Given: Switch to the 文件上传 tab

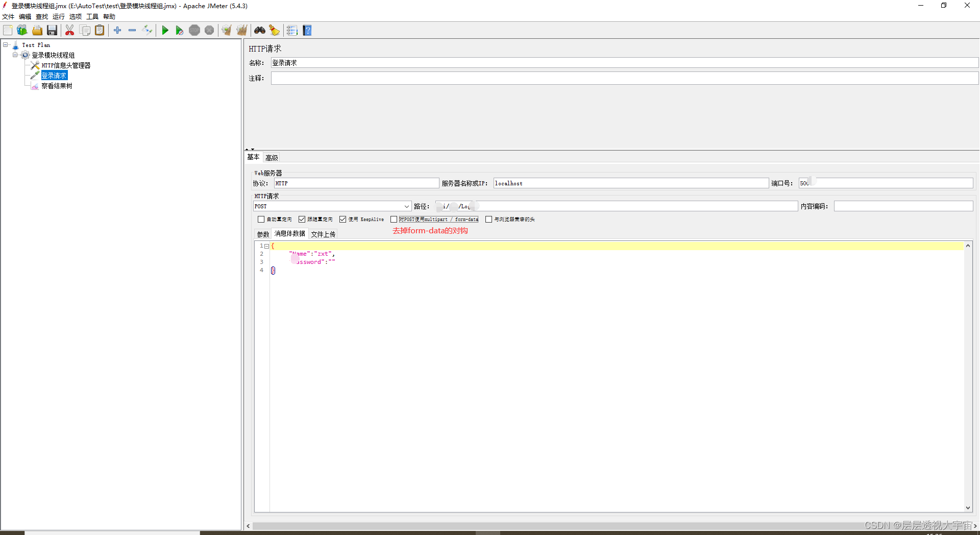Looking at the screenshot, I should tap(323, 234).
